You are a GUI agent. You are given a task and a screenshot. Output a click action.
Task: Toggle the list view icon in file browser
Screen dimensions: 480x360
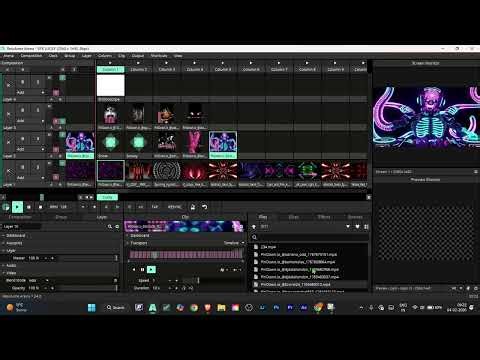point(366,227)
